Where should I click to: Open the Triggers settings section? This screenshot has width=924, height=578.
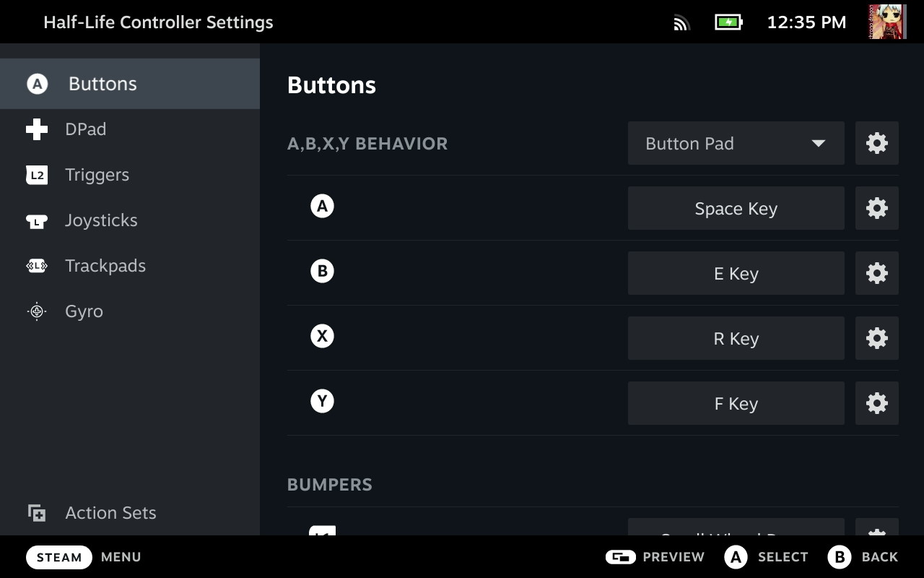click(97, 175)
